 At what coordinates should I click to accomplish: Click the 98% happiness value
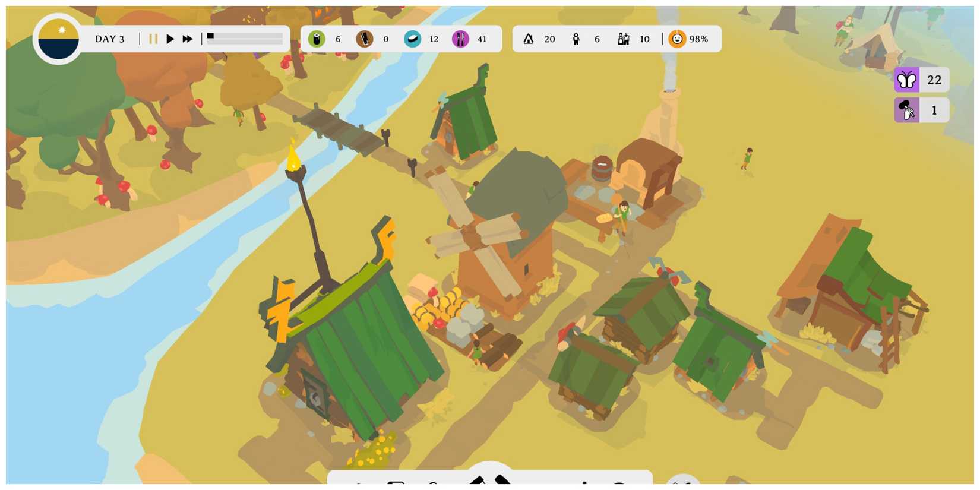click(698, 39)
